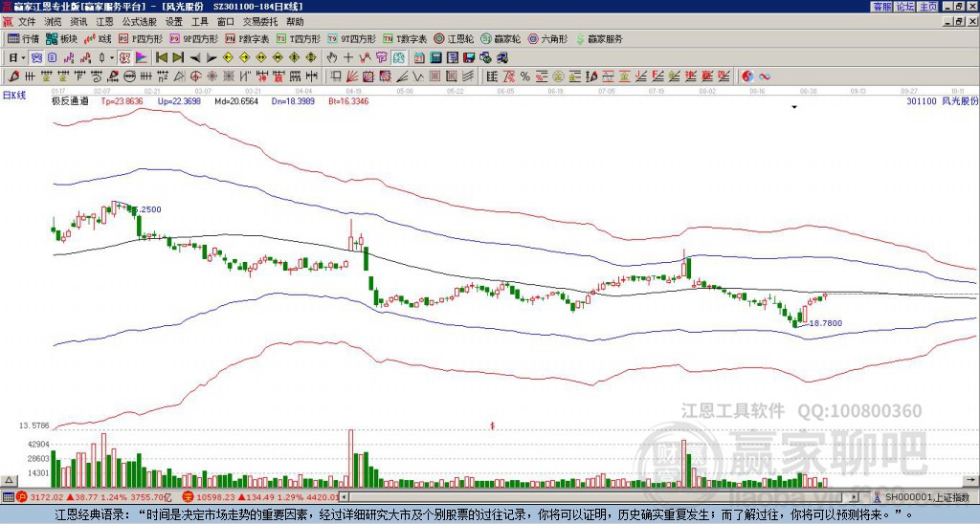
Task: Click the Up=22.3698 indicator value
Action: coord(179,100)
